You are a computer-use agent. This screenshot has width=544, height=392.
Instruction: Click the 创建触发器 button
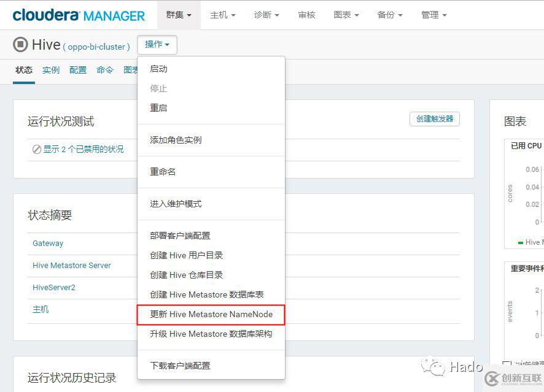coord(435,119)
